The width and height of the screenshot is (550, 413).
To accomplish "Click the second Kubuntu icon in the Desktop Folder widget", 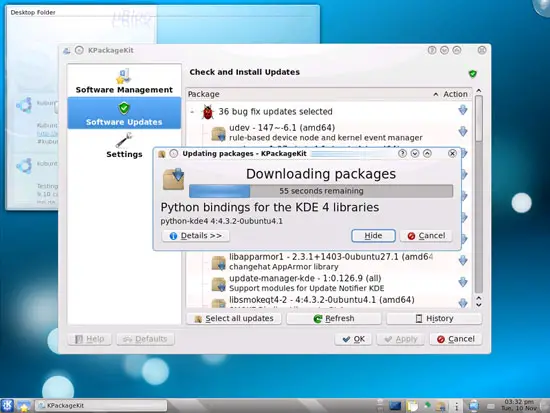I will [24, 166].
